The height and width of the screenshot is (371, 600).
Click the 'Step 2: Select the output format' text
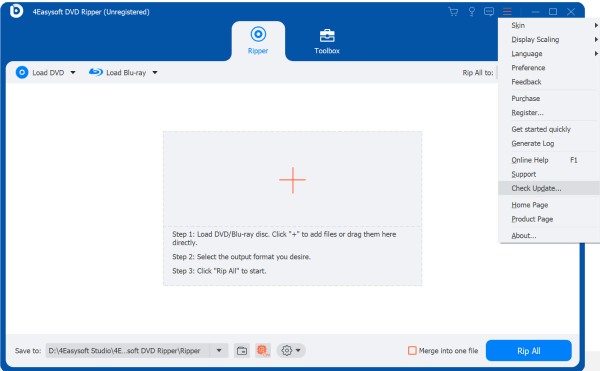tap(241, 257)
